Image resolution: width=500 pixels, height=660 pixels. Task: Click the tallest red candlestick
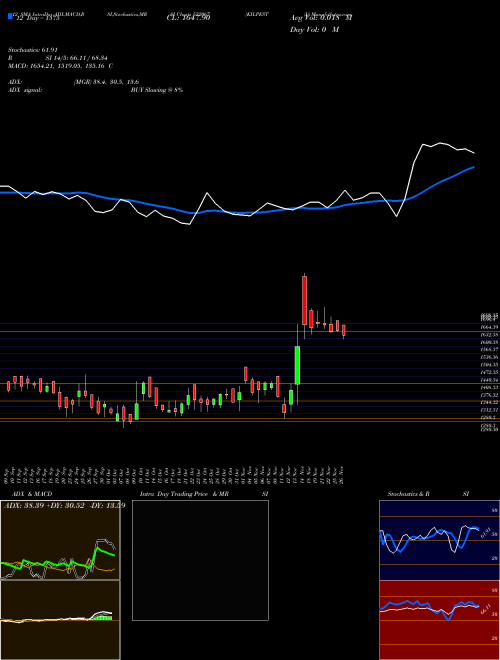[304, 300]
